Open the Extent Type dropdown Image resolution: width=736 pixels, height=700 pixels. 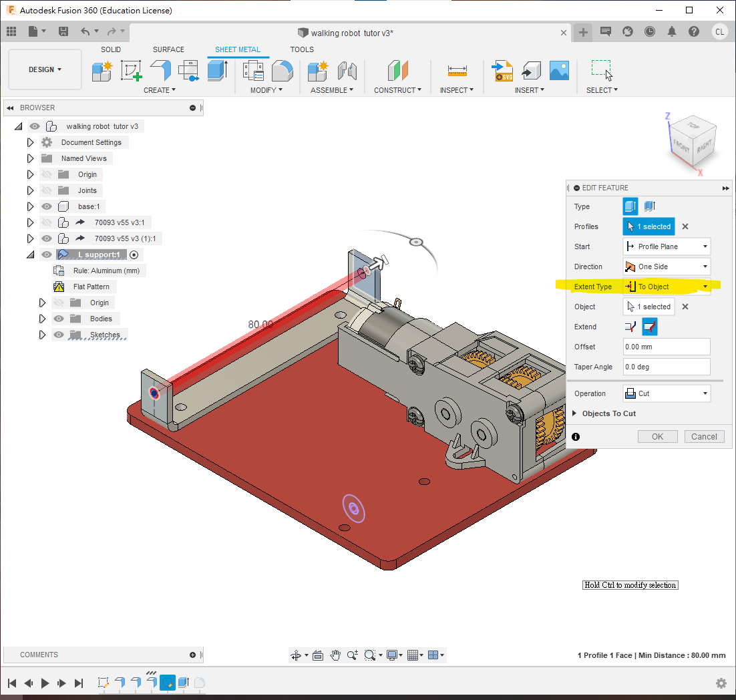[666, 287]
